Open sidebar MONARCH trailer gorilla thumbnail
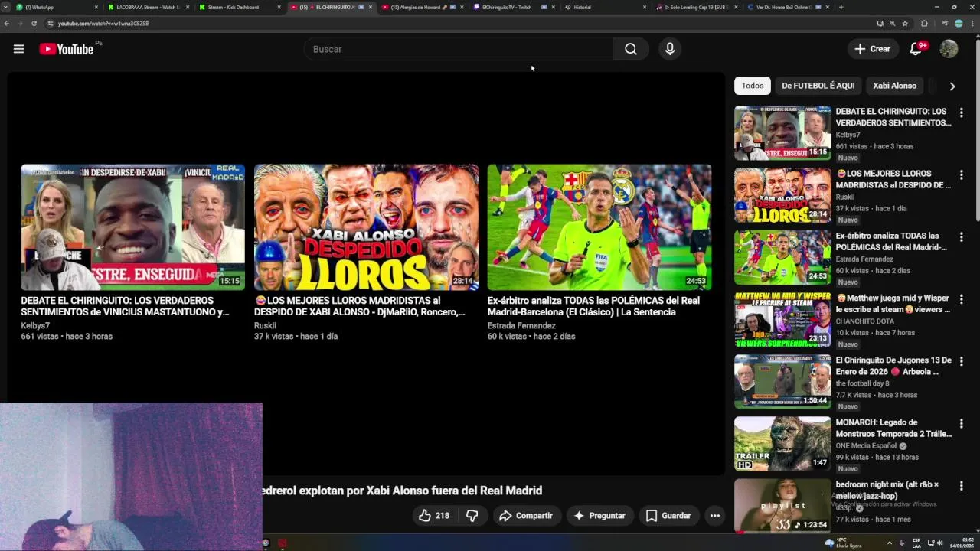Image resolution: width=980 pixels, height=551 pixels. click(x=782, y=444)
